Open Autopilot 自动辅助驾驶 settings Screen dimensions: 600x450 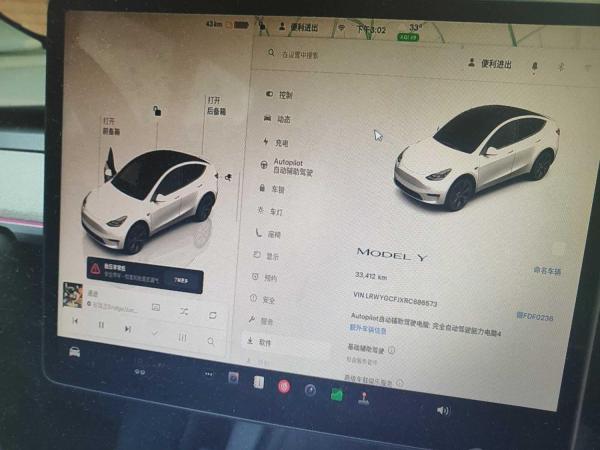coord(287,167)
